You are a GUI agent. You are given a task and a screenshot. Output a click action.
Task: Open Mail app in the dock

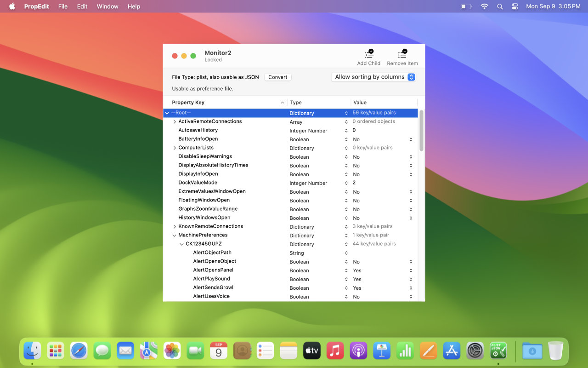click(x=125, y=351)
